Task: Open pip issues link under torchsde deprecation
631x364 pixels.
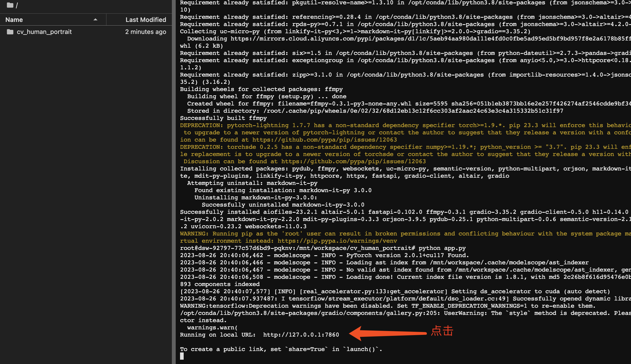Action: 353,162
